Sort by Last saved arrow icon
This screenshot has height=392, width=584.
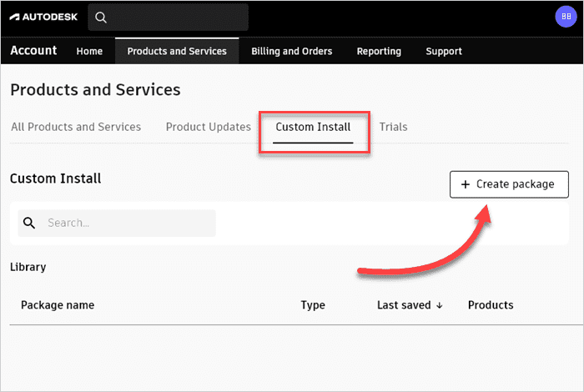click(x=440, y=305)
